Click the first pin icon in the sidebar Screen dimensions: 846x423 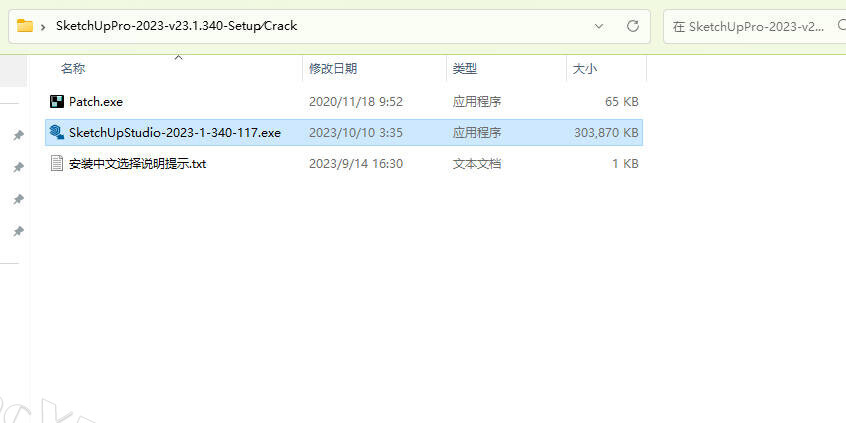click(x=18, y=135)
